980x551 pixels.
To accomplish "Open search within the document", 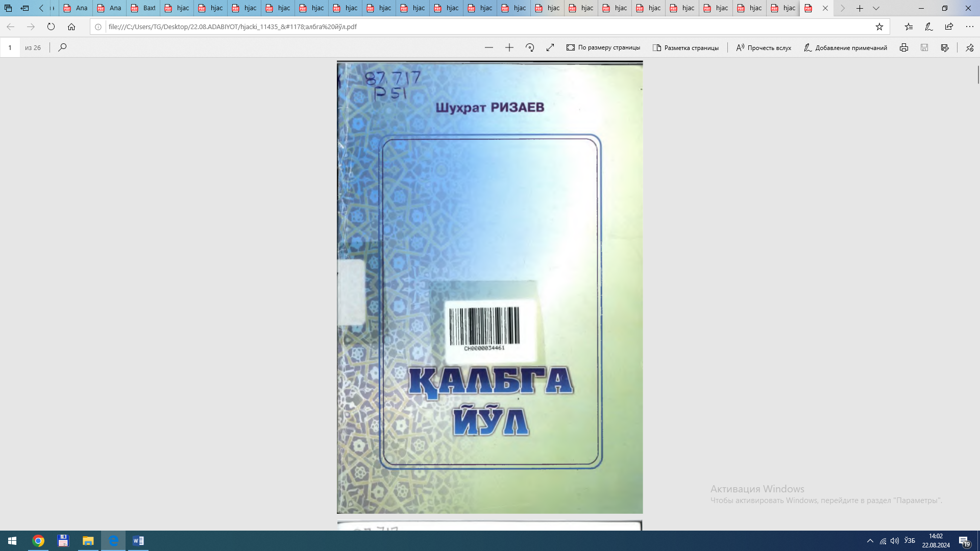I will pyautogui.click(x=62, y=47).
